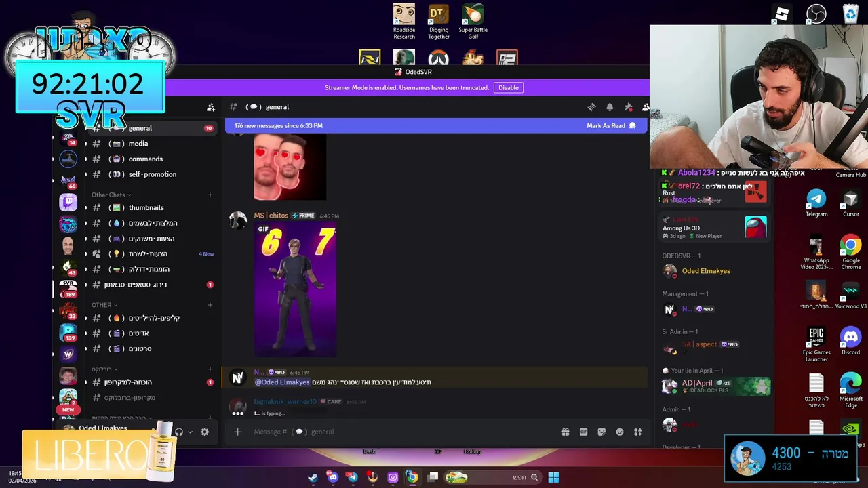868x488 pixels.
Task: Collapse the OTHER channel category
Action: click(104, 305)
